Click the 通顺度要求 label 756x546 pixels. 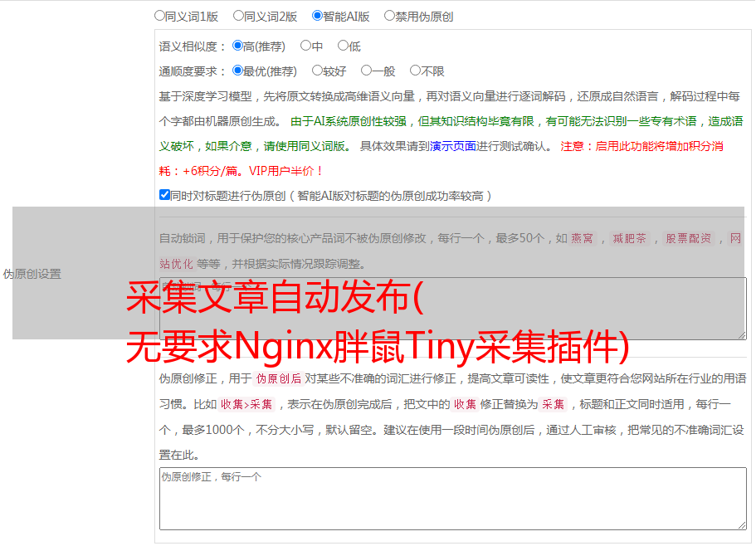click(188, 71)
